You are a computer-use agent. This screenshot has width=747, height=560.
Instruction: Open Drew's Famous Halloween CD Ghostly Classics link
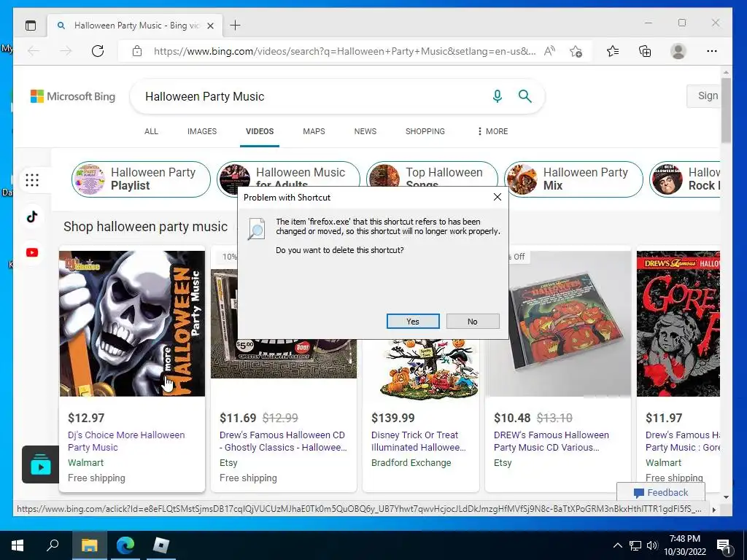click(x=283, y=441)
